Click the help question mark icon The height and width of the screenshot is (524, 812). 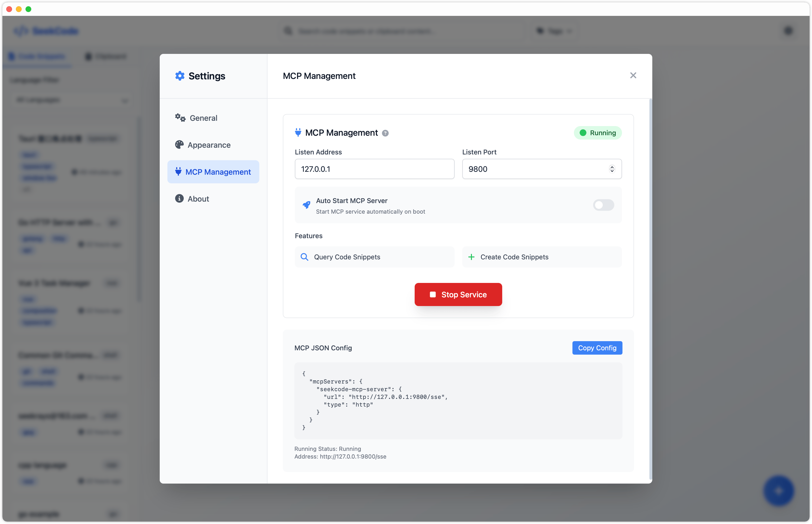click(x=385, y=133)
